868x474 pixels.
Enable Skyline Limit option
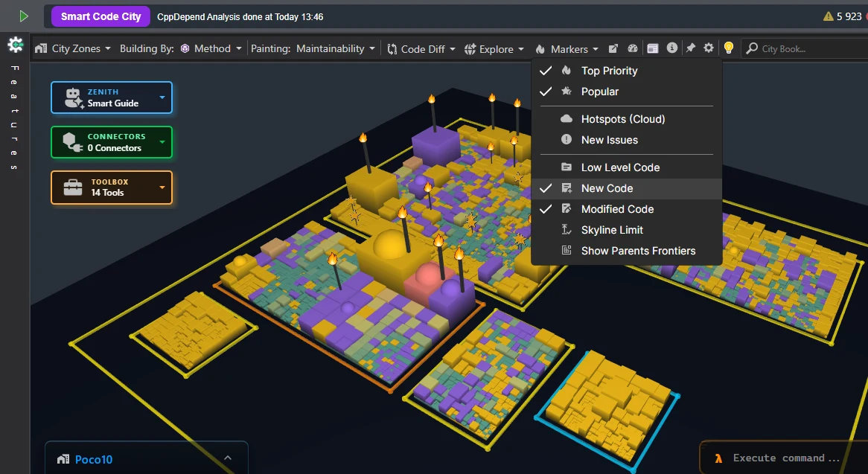626,230
